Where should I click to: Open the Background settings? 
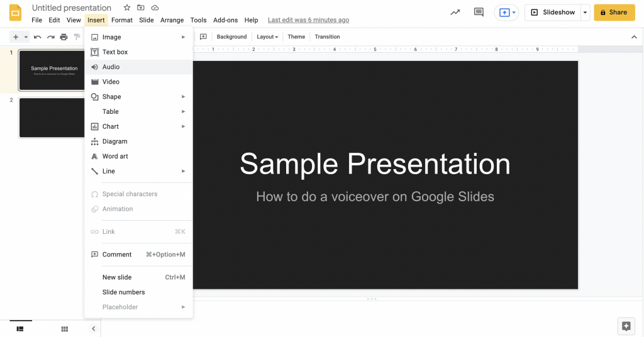pos(231,36)
